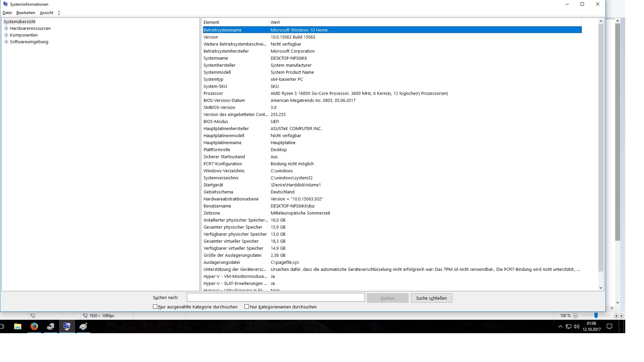Click the Suchen nach text field
Screen dimensions: 644x362
click(x=275, y=297)
